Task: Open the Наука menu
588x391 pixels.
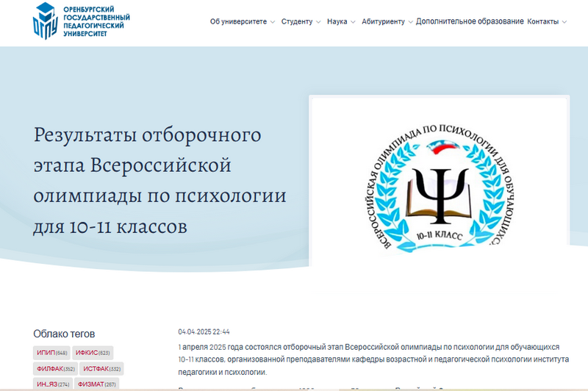Action: click(337, 22)
